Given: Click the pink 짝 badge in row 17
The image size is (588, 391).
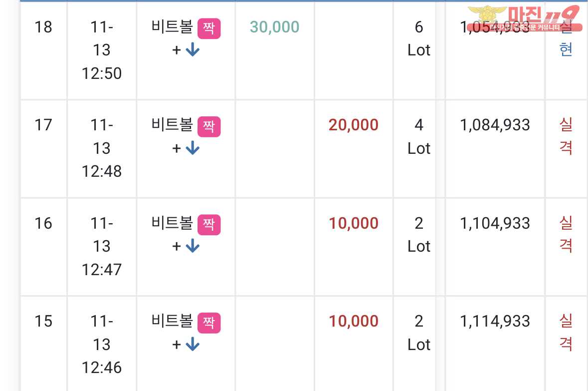Looking at the screenshot, I should click(209, 126).
